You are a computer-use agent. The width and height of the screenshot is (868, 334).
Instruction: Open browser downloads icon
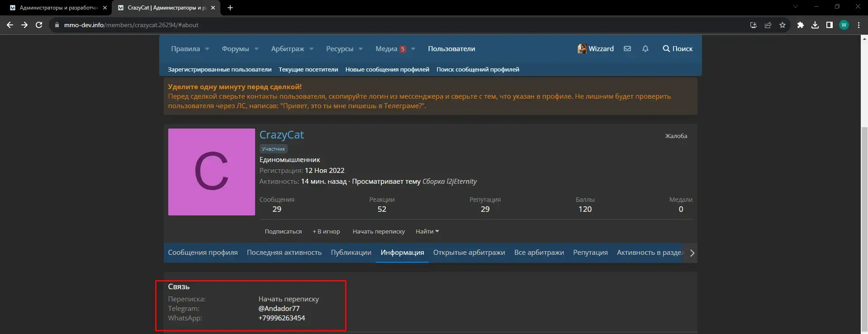815,25
